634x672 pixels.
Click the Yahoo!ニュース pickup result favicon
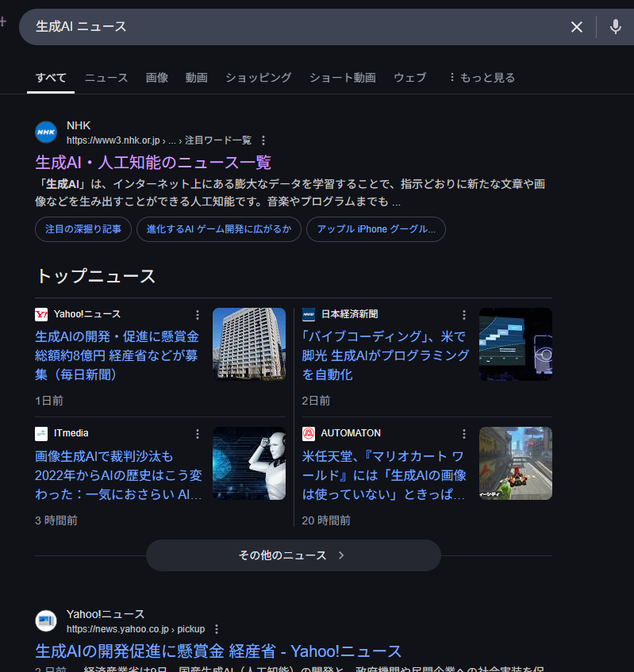(46, 620)
